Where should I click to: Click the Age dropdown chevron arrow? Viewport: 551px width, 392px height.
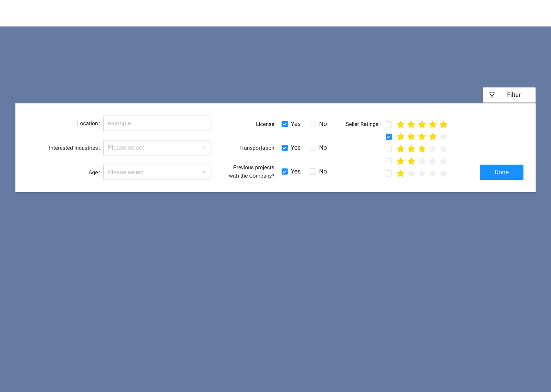point(204,172)
